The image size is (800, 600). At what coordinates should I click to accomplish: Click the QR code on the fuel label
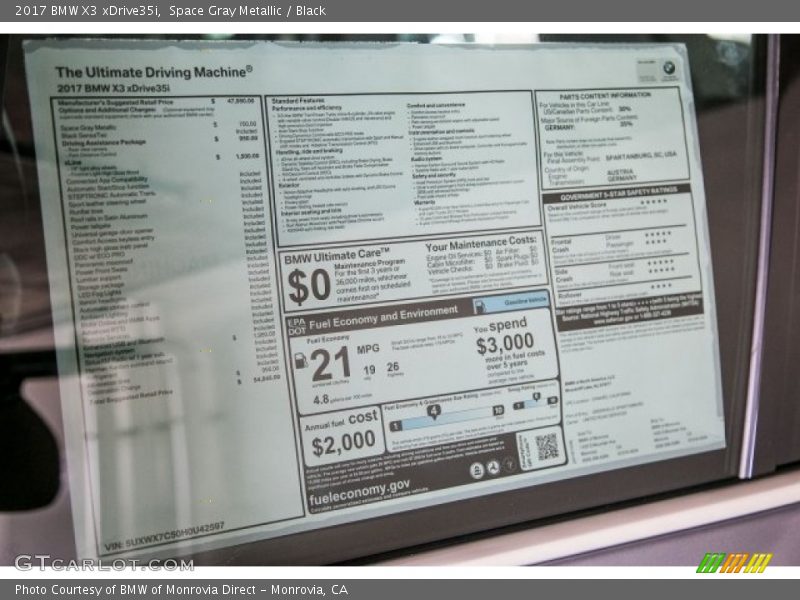546,447
